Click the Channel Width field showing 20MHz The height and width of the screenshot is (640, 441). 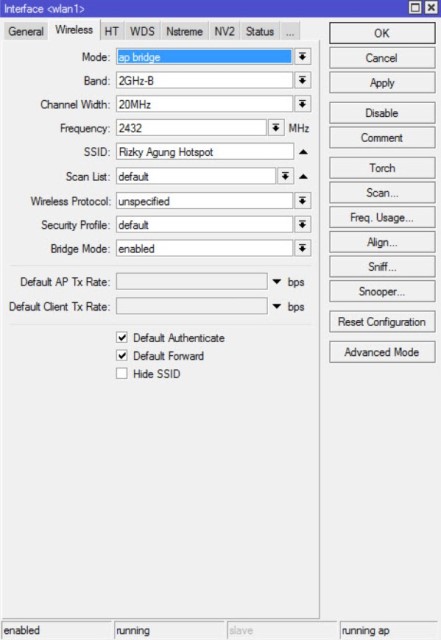coord(204,104)
